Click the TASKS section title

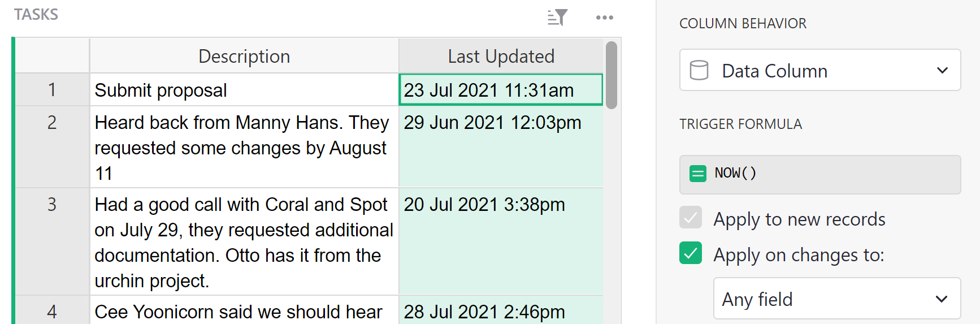pos(36,15)
